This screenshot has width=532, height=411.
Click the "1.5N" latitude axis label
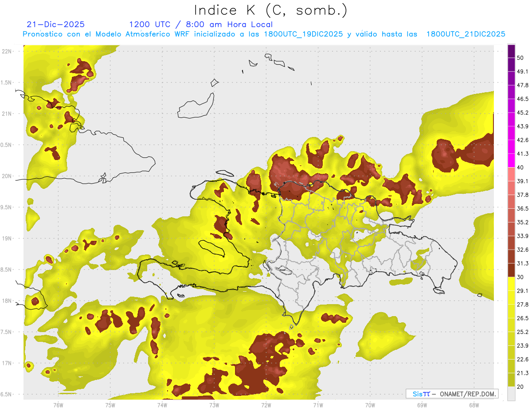pyautogui.click(x=7, y=82)
